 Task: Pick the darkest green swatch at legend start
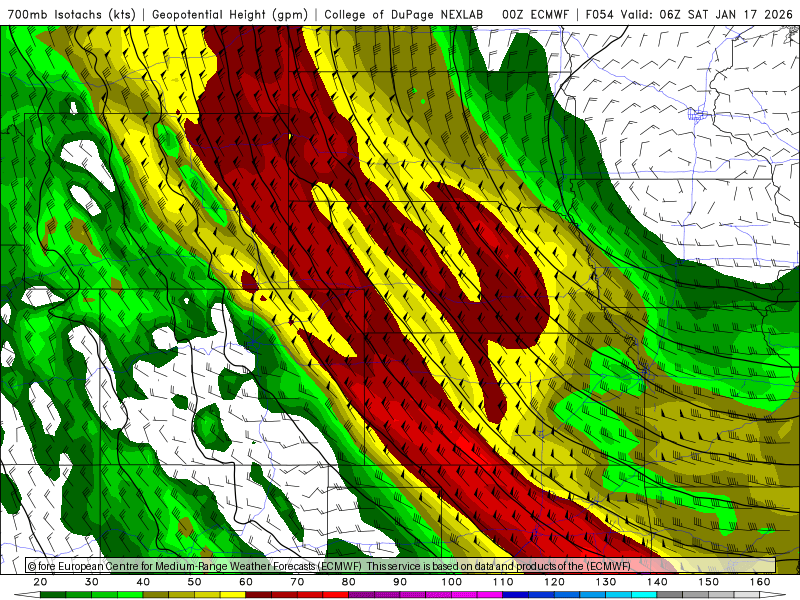coord(53,595)
